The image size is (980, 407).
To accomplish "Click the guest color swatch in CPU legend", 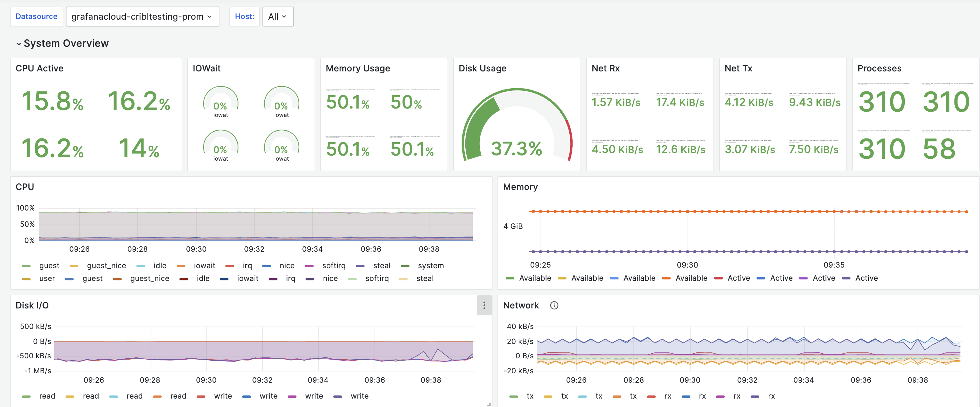I will 27,265.
